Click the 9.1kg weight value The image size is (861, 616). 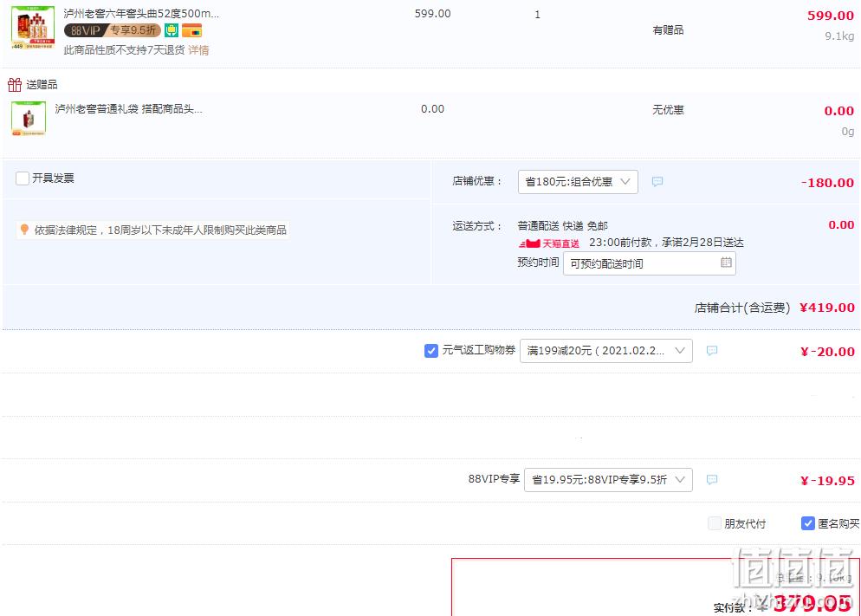tap(839, 36)
